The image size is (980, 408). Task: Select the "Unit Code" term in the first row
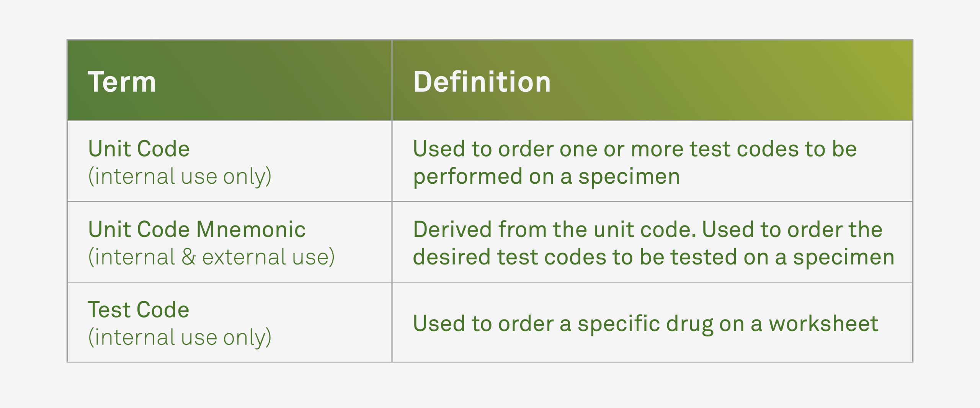[x=139, y=149]
